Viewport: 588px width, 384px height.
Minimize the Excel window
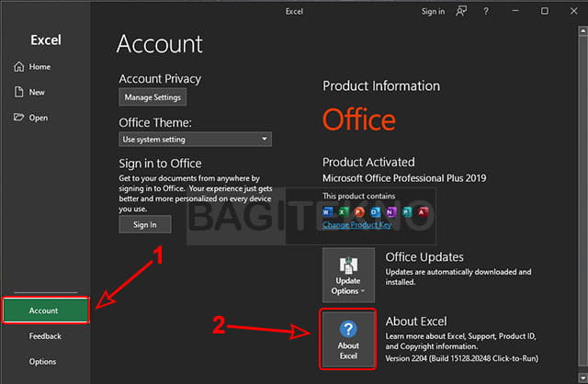click(x=515, y=11)
